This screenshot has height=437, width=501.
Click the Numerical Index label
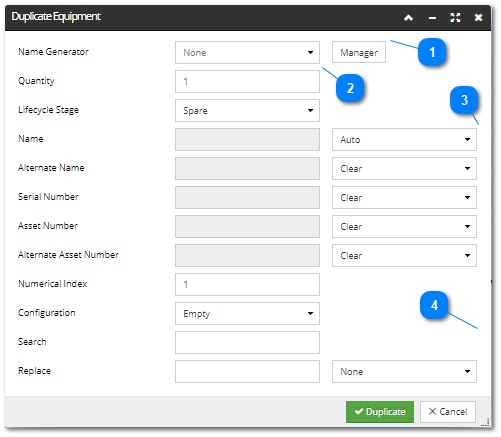click(53, 284)
